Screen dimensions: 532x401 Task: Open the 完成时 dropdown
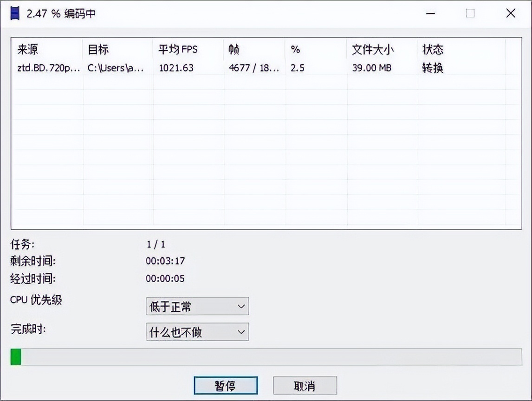click(x=197, y=332)
